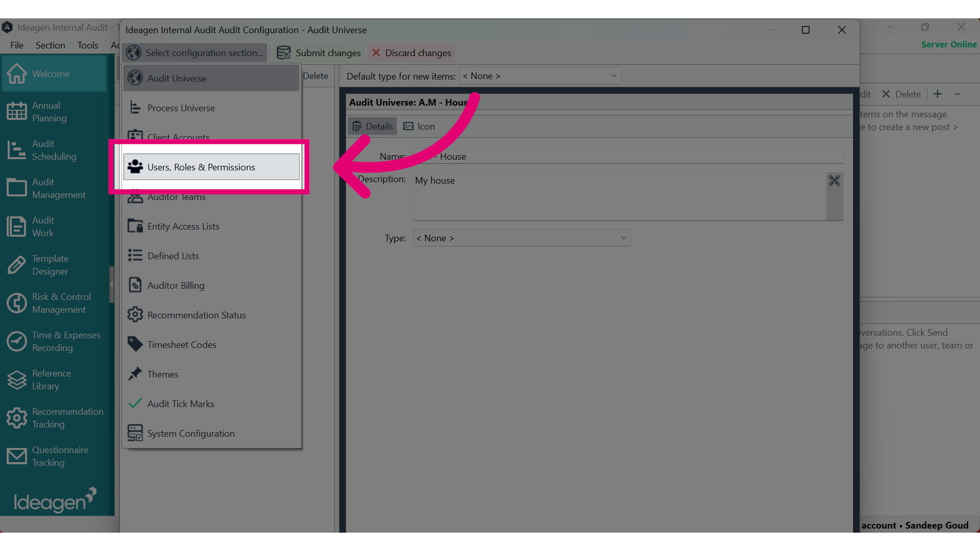This screenshot has height=551, width=980.
Task: Click Delete in background message board
Action: point(901,94)
